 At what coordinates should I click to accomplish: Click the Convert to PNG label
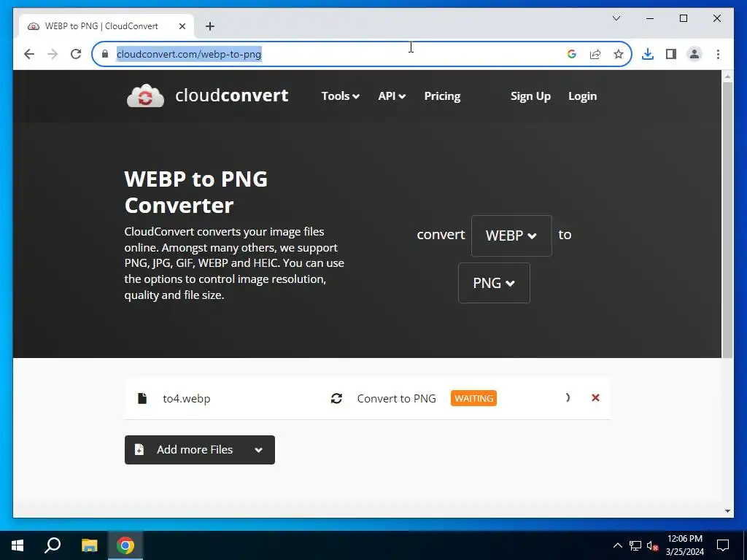point(396,398)
